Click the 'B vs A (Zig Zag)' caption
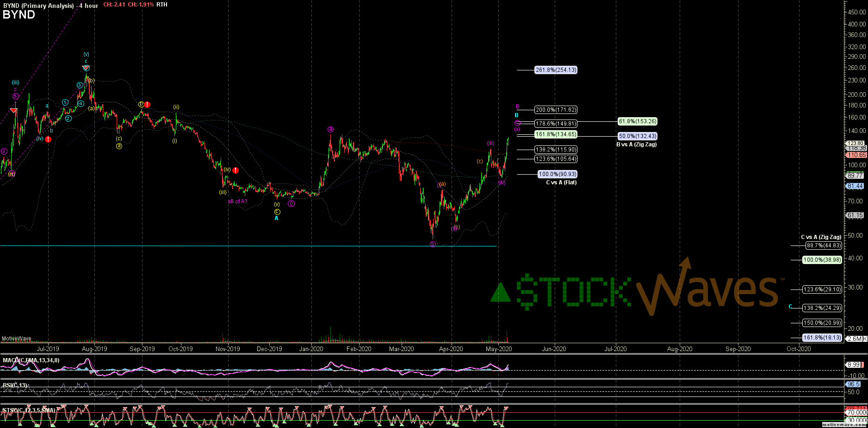Image resolution: width=868 pixels, height=428 pixels. pos(636,145)
